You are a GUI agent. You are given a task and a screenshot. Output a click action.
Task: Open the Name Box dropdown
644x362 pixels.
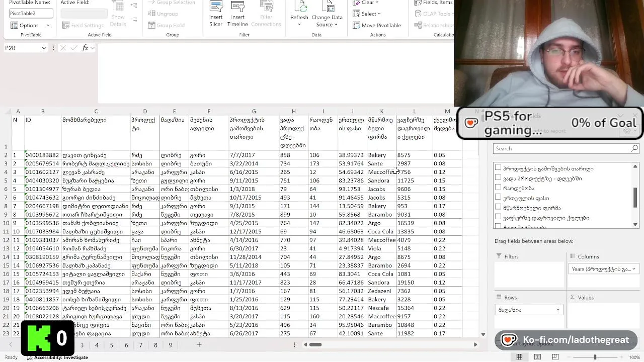point(44,48)
